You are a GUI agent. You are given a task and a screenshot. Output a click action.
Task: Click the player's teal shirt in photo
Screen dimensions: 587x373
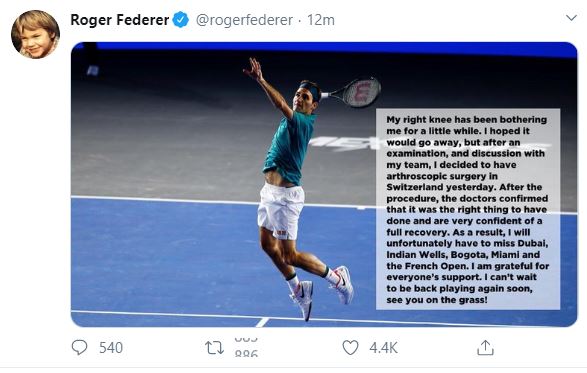pos(289,148)
